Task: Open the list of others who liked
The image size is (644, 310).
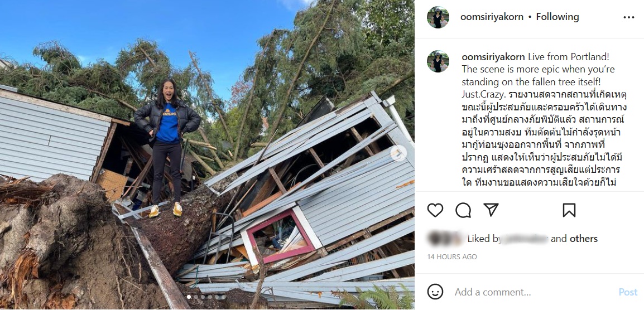Action: [x=583, y=239]
